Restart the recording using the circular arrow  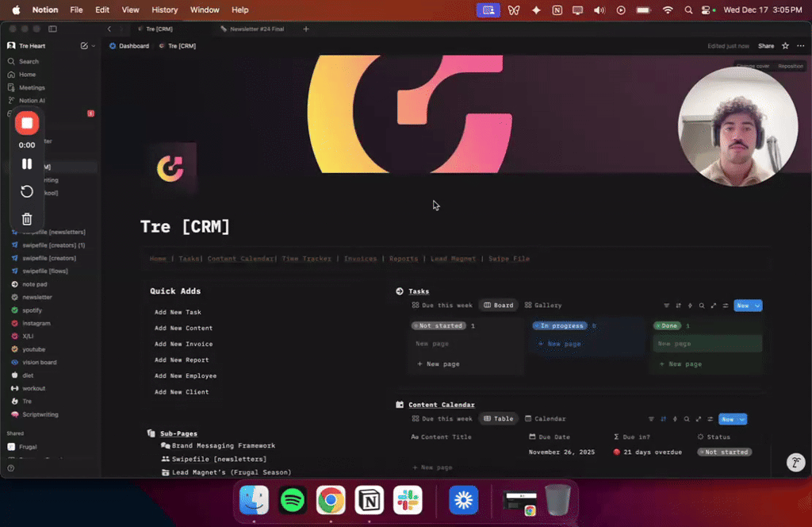[26, 191]
